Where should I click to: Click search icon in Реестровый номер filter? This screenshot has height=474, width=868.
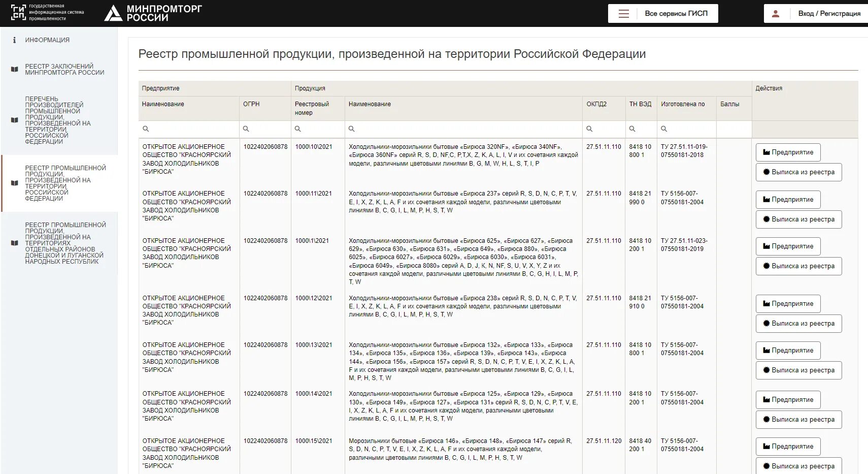pyautogui.click(x=298, y=129)
